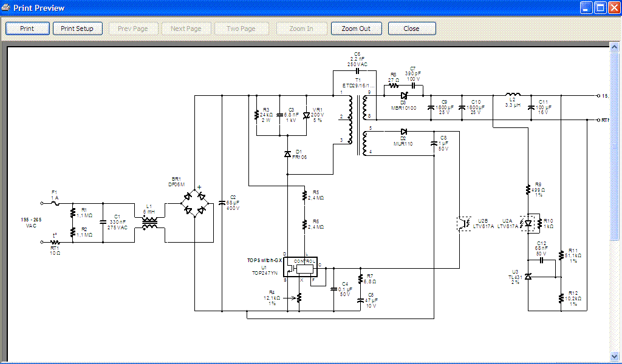622x364 pixels.
Task: Click the 'C8 1 µF 50 V' label
Action: 443,143
